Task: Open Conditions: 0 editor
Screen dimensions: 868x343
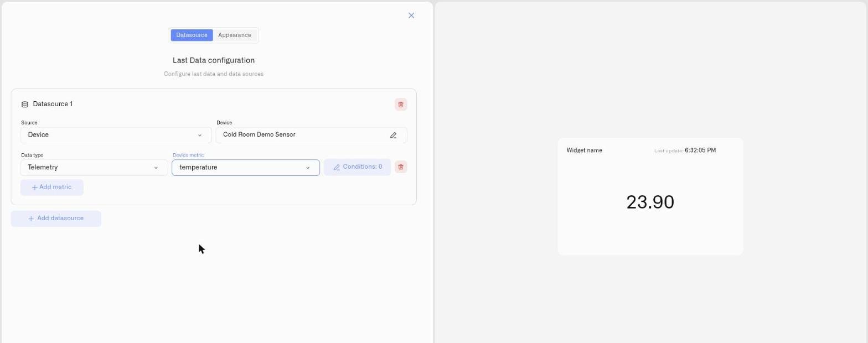Action: coord(358,167)
